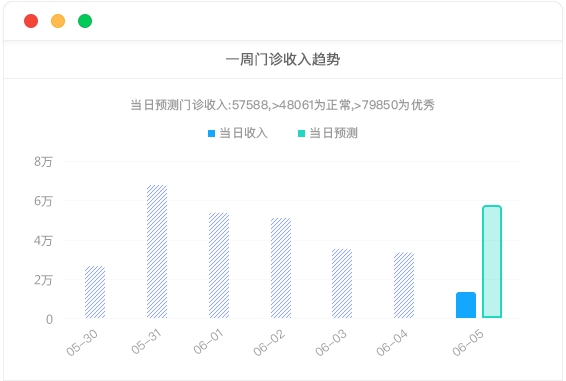Select the striped bar for 06-02

point(281,268)
